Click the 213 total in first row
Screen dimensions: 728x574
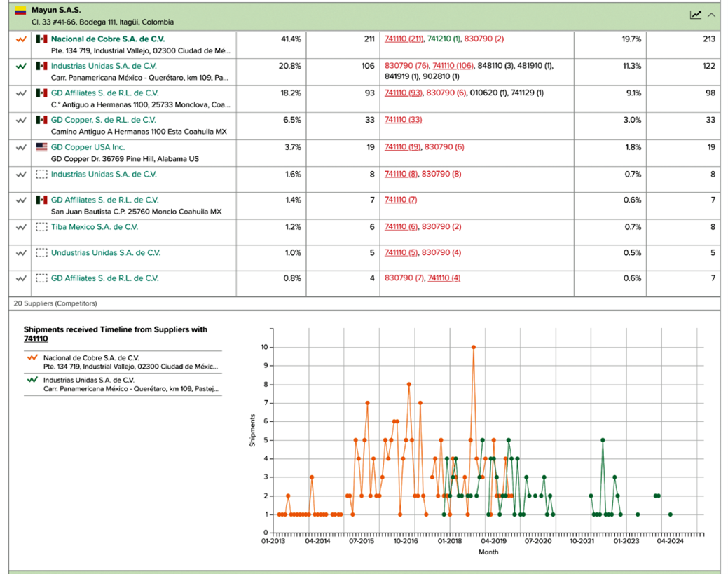click(709, 39)
